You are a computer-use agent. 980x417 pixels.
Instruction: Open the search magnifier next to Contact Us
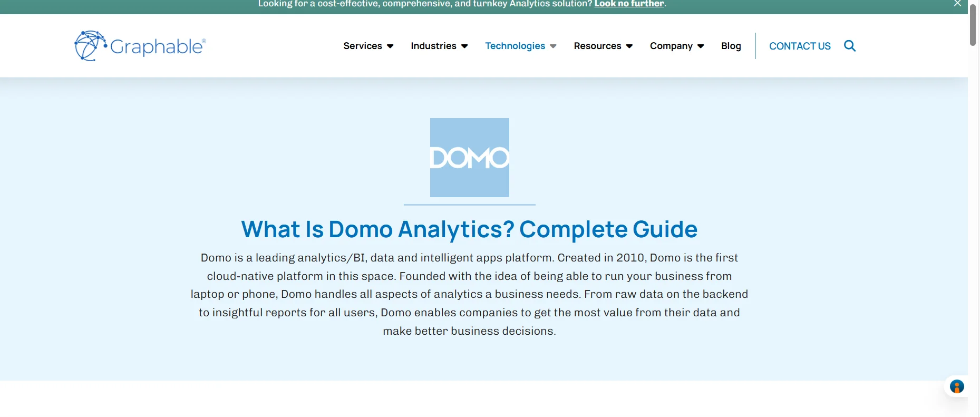pyautogui.click(x=849, y=46)
